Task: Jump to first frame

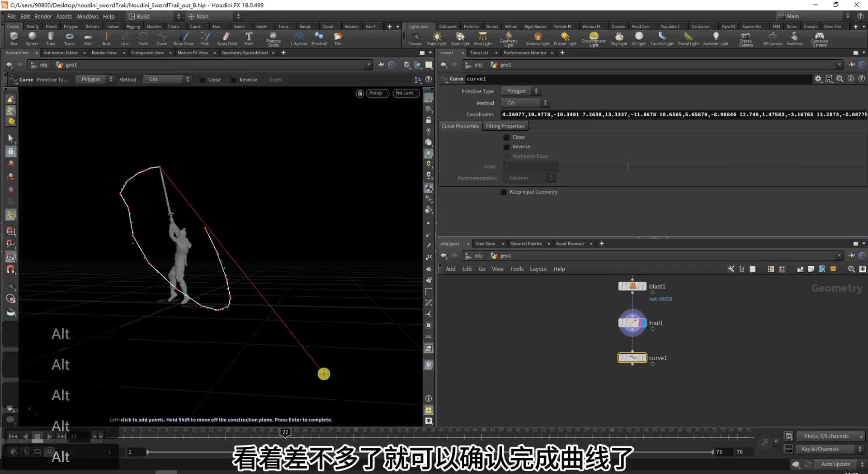Action: tap(13, 436)
